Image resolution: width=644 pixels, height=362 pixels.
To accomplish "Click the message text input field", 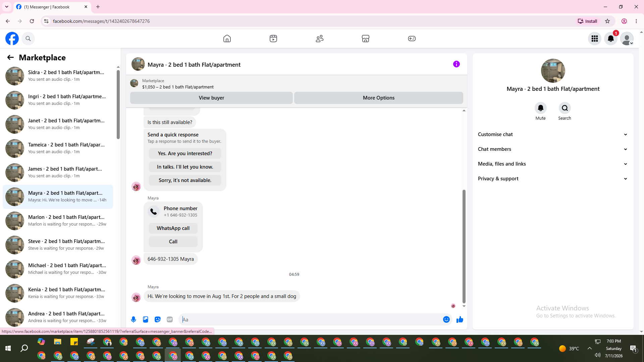I will 311,319.
